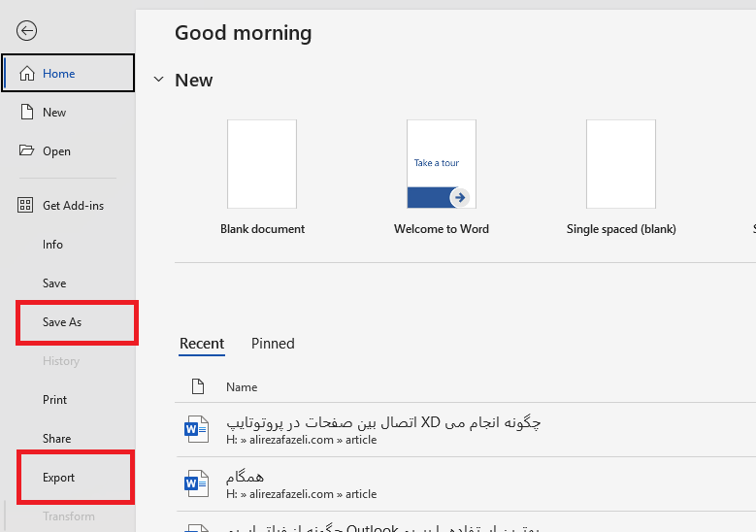This screenshot has height=532, width=756.
Task: Click the file icon in Name header
Action: (x=198, y=386)
